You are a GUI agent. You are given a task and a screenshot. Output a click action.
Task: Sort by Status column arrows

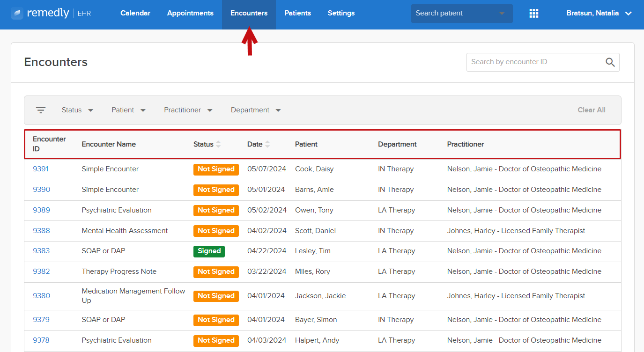218,144
